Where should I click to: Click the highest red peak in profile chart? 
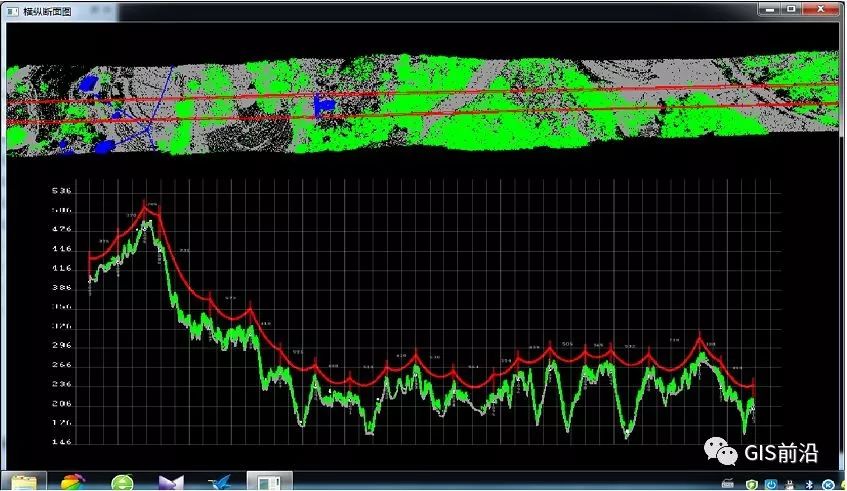[x=147, y=204]
